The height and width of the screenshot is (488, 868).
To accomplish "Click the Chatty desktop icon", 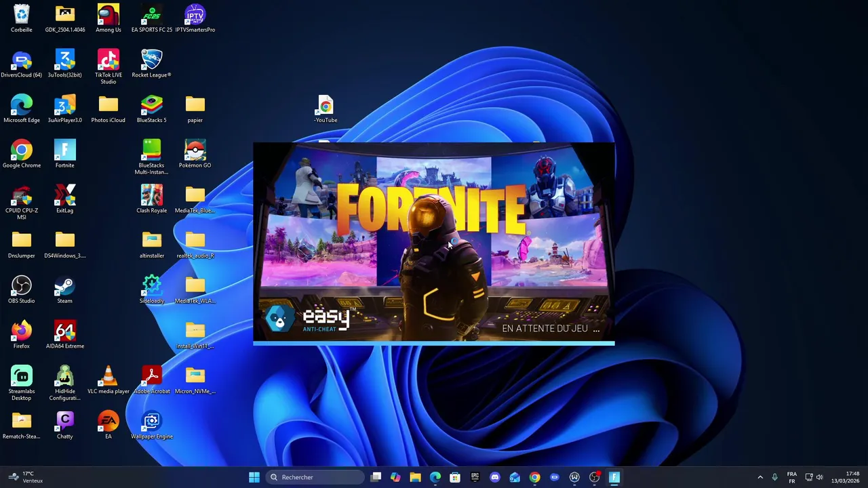I will tap(65, 425).
